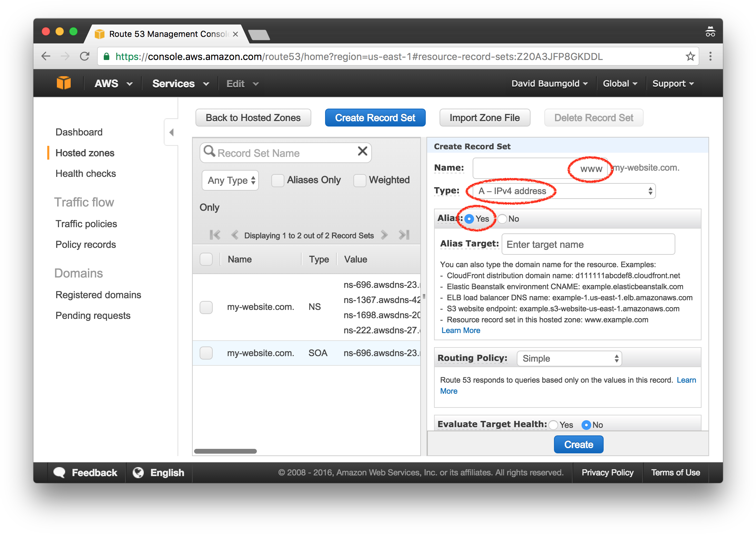Open Policy records in the sidebar
This screenshot has width=756, height=534.
[85, 244]
